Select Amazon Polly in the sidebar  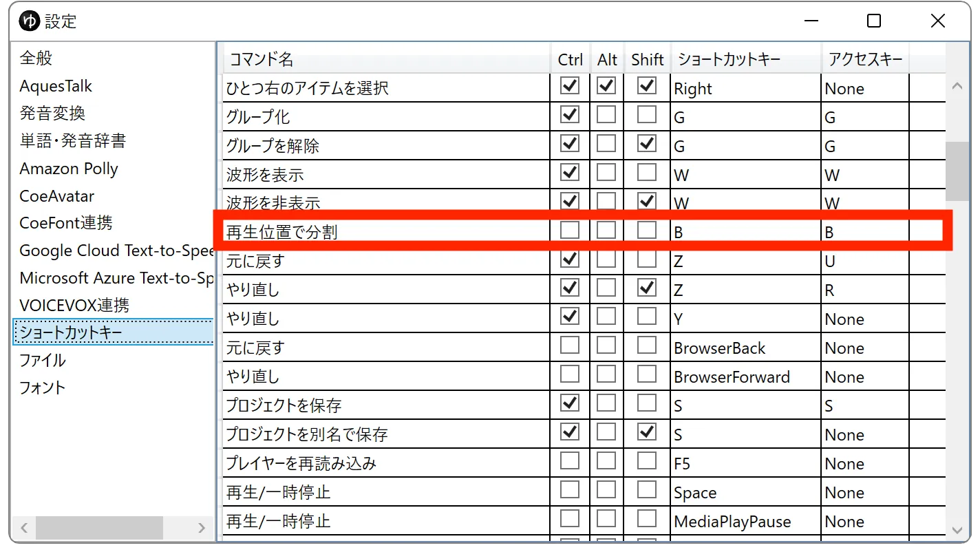point(69,169)
